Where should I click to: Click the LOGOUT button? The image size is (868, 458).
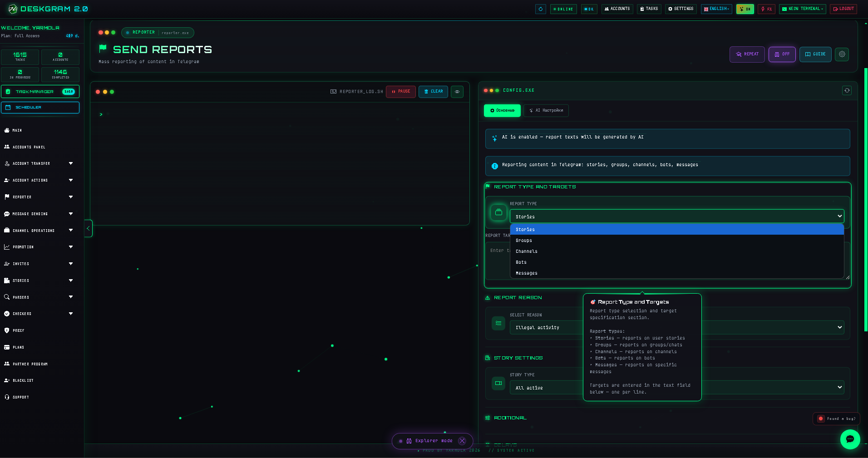[843, 9]
